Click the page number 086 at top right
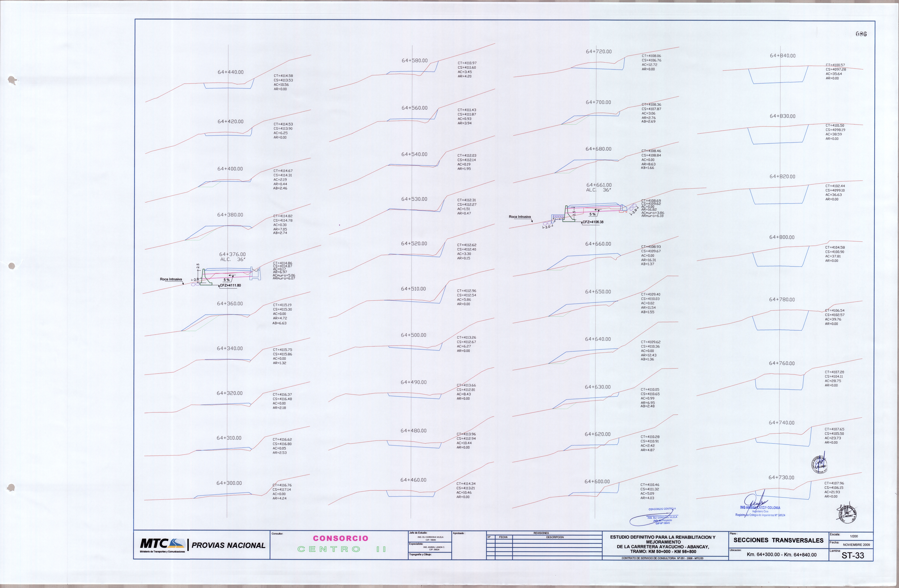 [x=861, y=34]
